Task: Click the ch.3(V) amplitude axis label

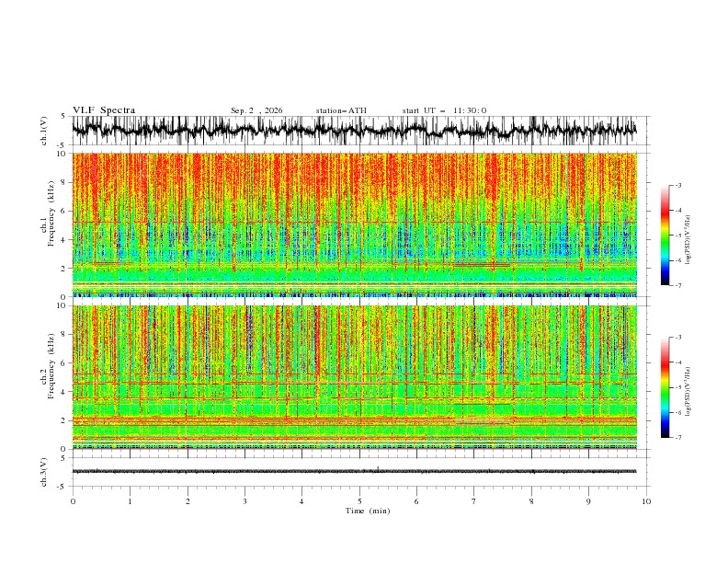Action: [x=44, y=472]
